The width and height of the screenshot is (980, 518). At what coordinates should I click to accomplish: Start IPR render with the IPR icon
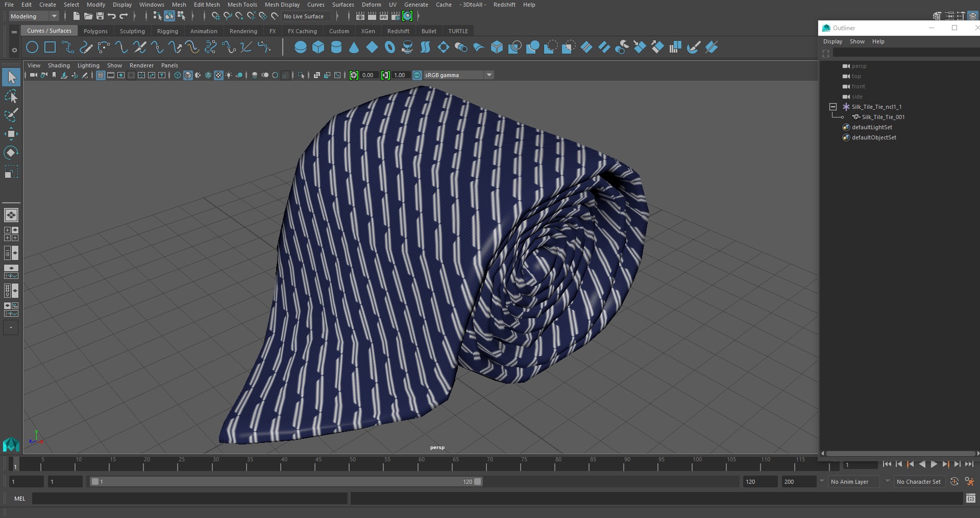(384, 16)
